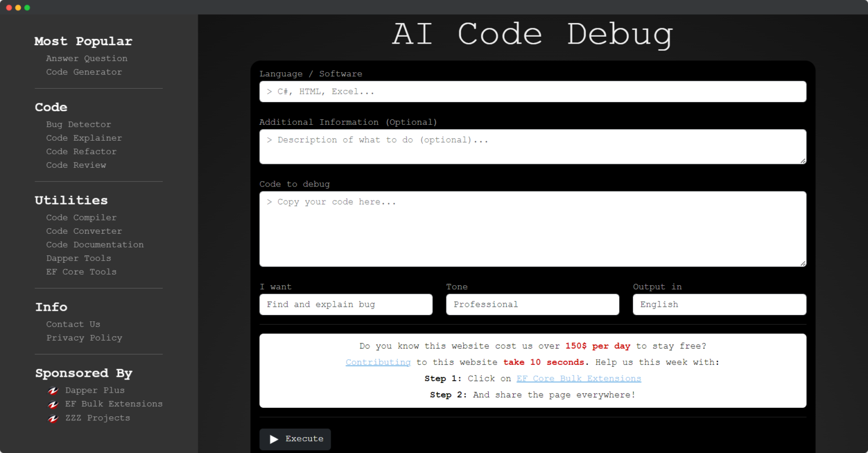Screen dimensions: 868x453
Task: Click the sponsor icon beside Dapper Plus
Action: pyautogui.click(x=53, y=390)
